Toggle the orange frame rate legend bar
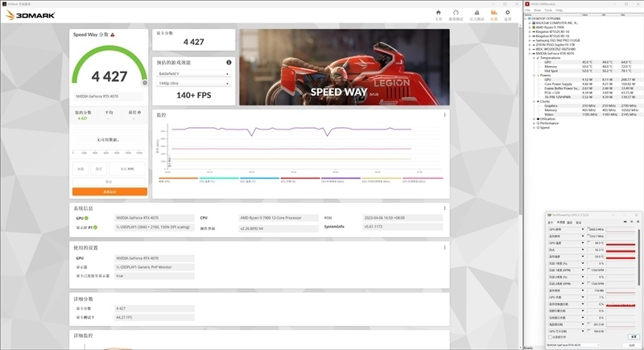This screenshot has height=350, width=644. [178, 178]
